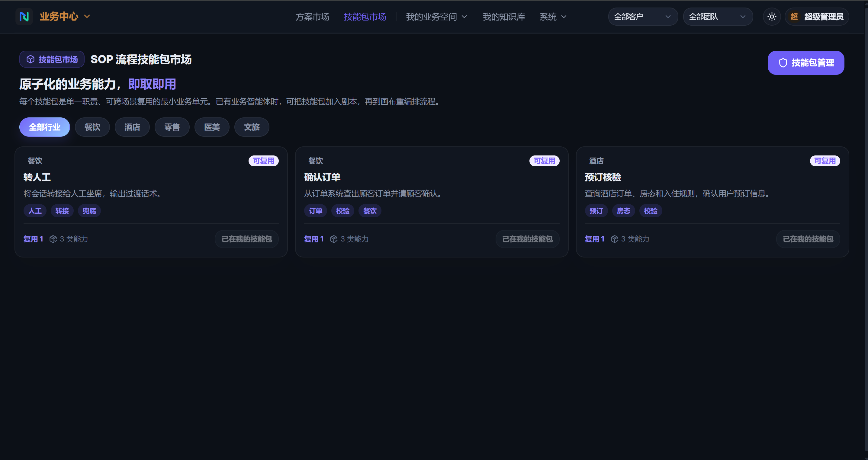Open 我的业务空间 dropdown menu

pos(436,17)
